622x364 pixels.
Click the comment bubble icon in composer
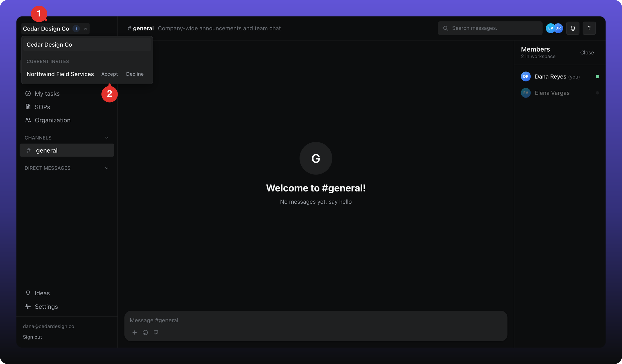[156, 333]
